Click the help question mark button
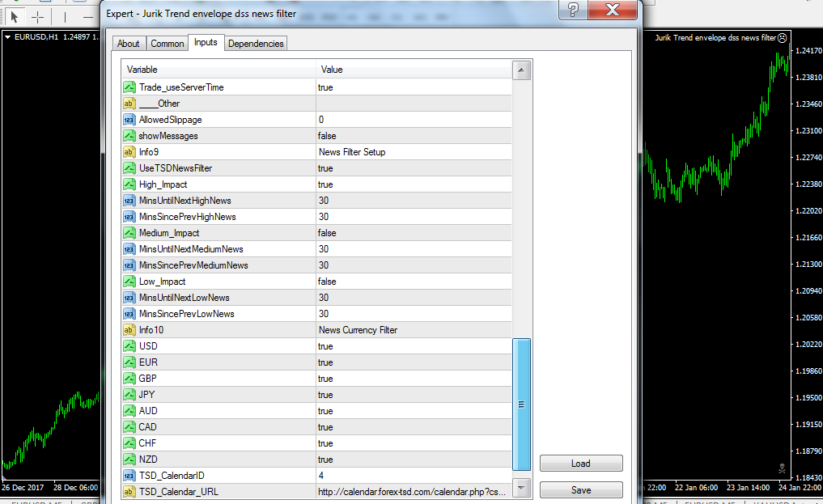 (x=573, y=10)
